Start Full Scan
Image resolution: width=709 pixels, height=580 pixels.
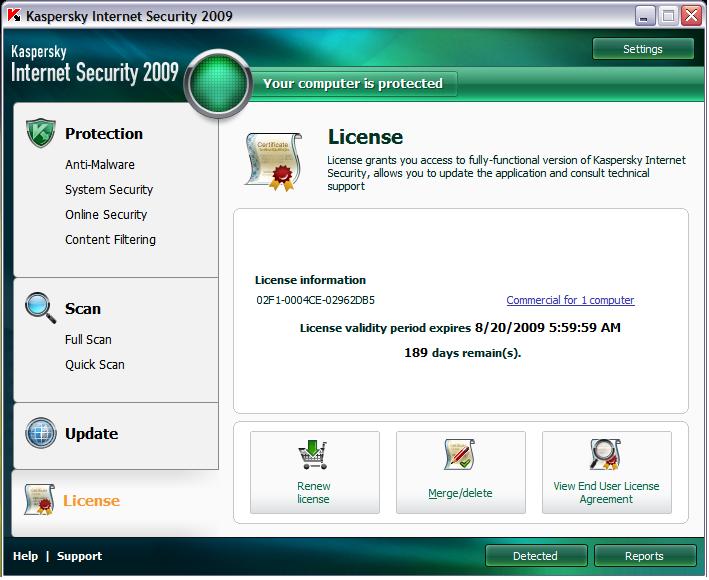pyautogui.click(x=88, y=340)
